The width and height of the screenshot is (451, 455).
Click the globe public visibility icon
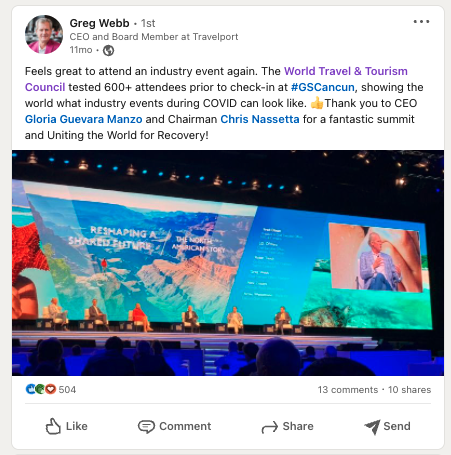click(108, 50)
